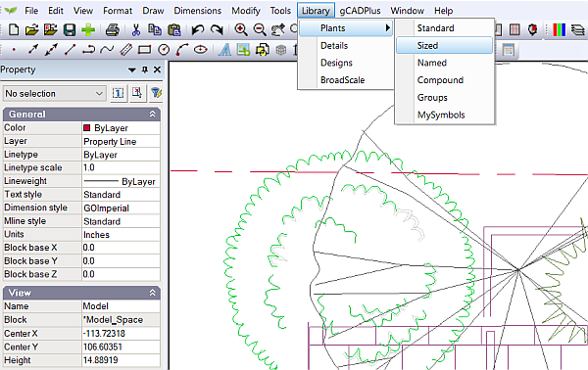Open the RGB color bars icon
Viewport: 588px width, 370px height.
pos(559,29)
